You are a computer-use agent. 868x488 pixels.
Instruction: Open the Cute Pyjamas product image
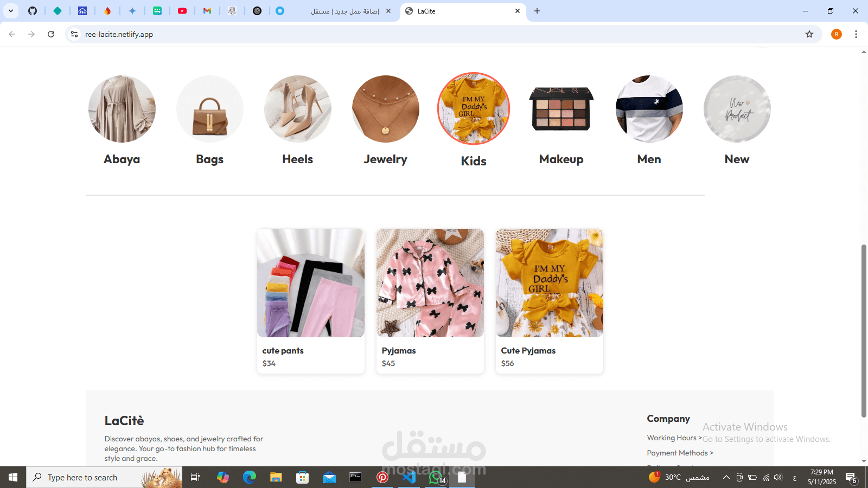click(550, 283)
